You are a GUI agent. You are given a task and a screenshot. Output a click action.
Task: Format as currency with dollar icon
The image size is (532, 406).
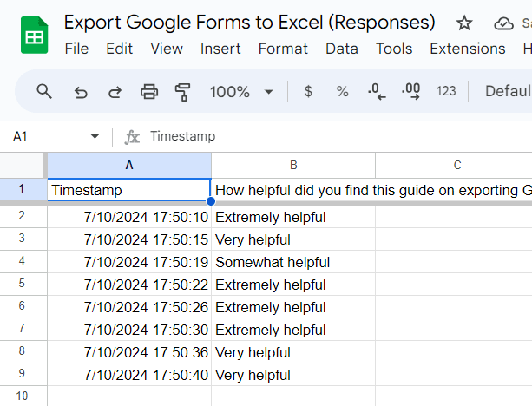pos(308,91)
